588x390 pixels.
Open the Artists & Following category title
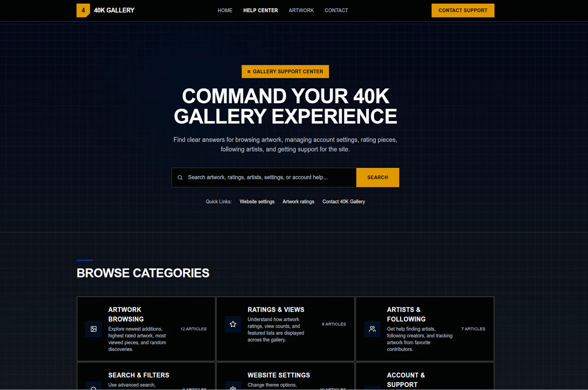coord(406,314)
